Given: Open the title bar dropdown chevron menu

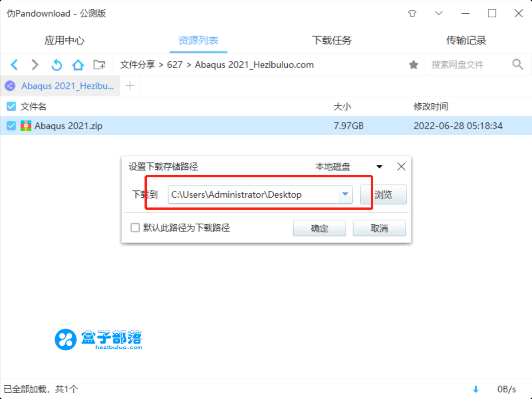Looking at the screenshot, I should pos(439,13).
